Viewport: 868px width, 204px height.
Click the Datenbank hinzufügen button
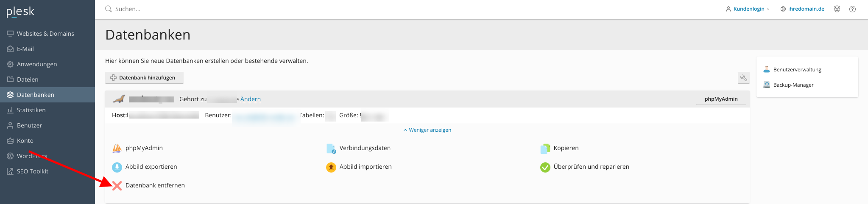coord(144,78)
